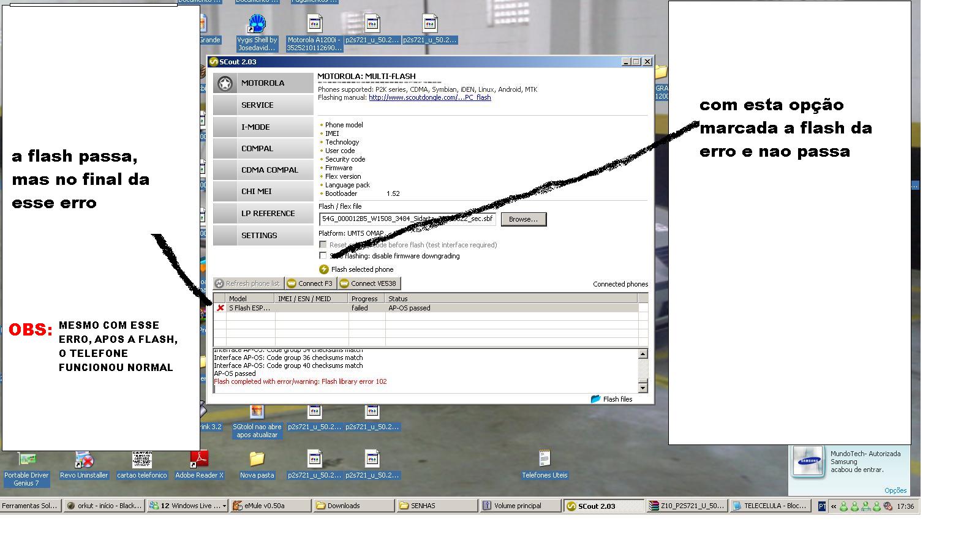Click the system clock showing 17:36
980x551 pixels.
tap(905, 506)
